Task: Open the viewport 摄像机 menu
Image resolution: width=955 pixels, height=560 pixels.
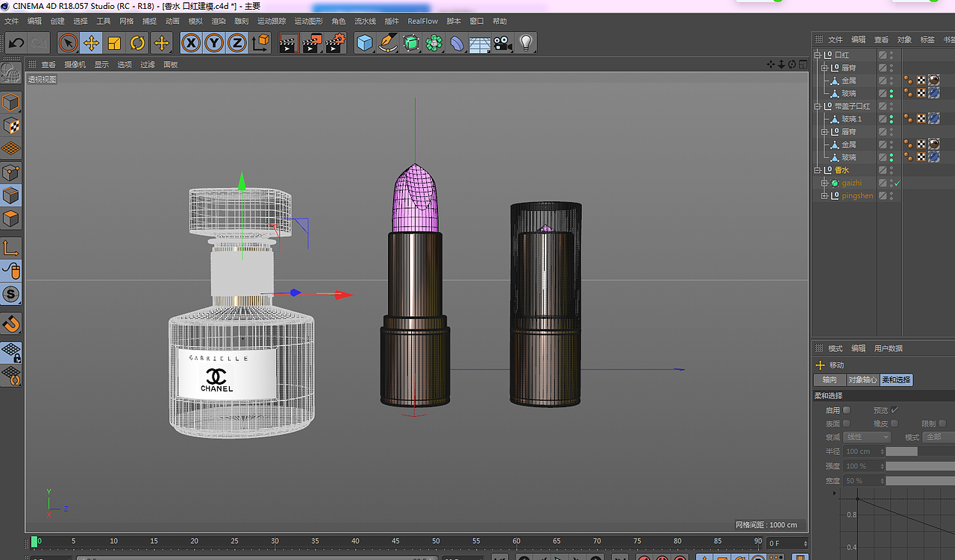Action: (x=75, y=65)
